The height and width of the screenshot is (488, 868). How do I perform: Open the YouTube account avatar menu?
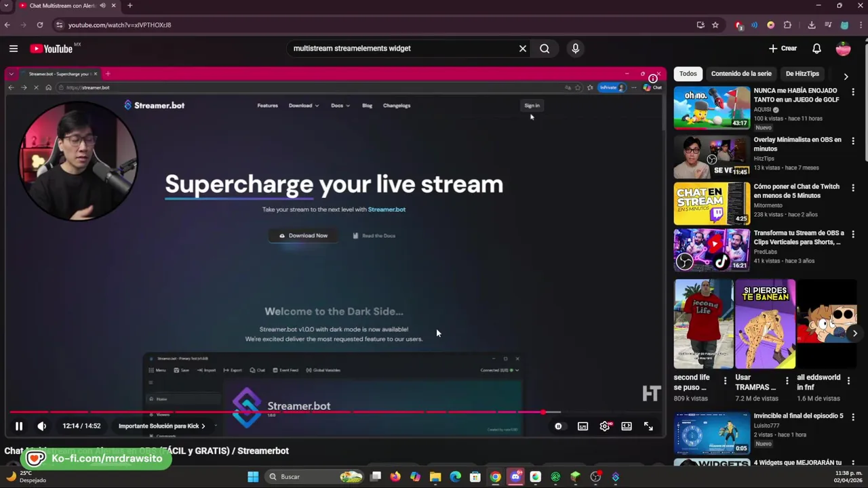(843, 48)
